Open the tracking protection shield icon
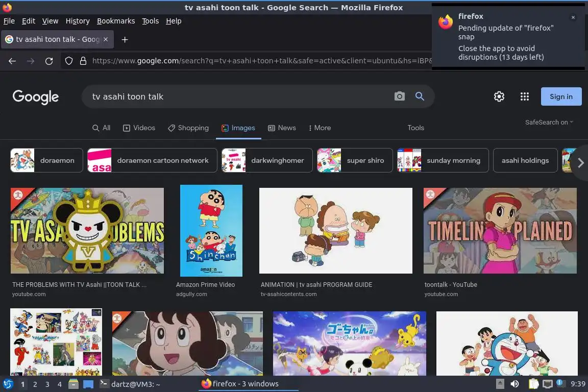Image resolution: width=588 pixels, height=392 pixels. click(68, 61)
